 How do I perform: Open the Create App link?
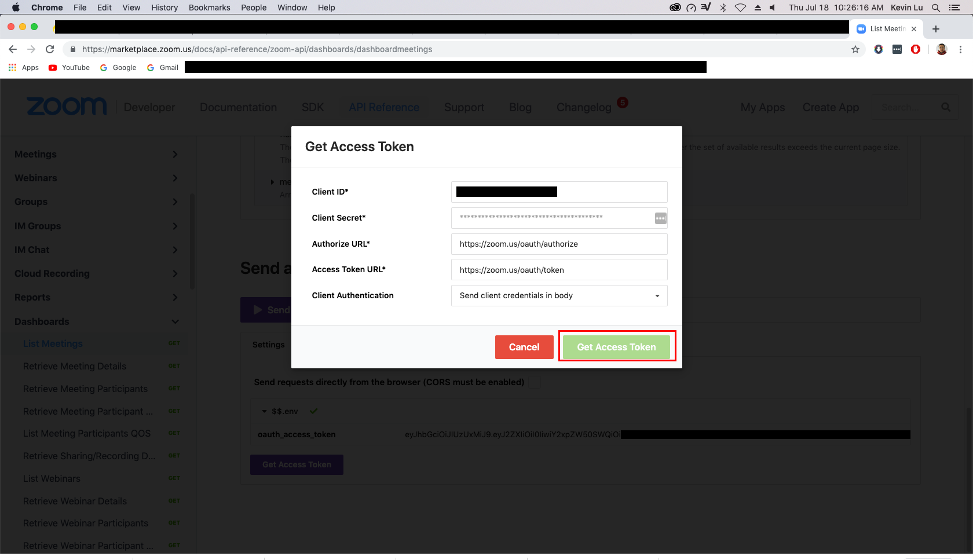coord(831,107)
